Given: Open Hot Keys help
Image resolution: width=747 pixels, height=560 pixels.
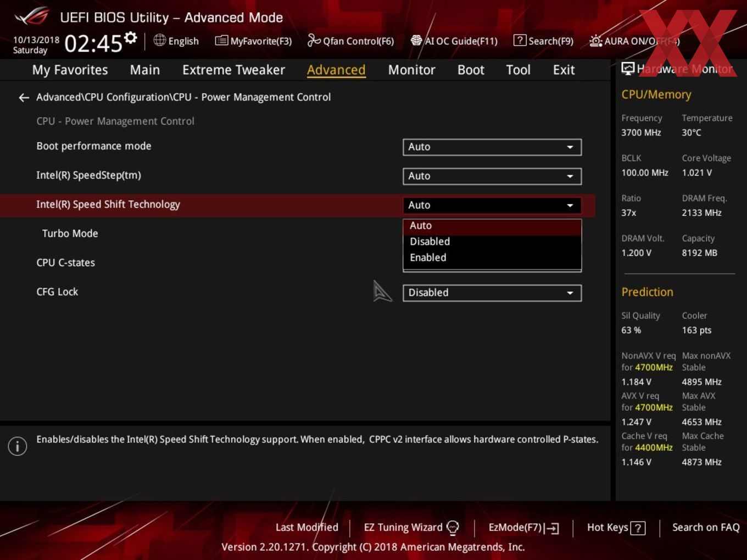Looking at the screenshot, I should click(x=616, y=528).
